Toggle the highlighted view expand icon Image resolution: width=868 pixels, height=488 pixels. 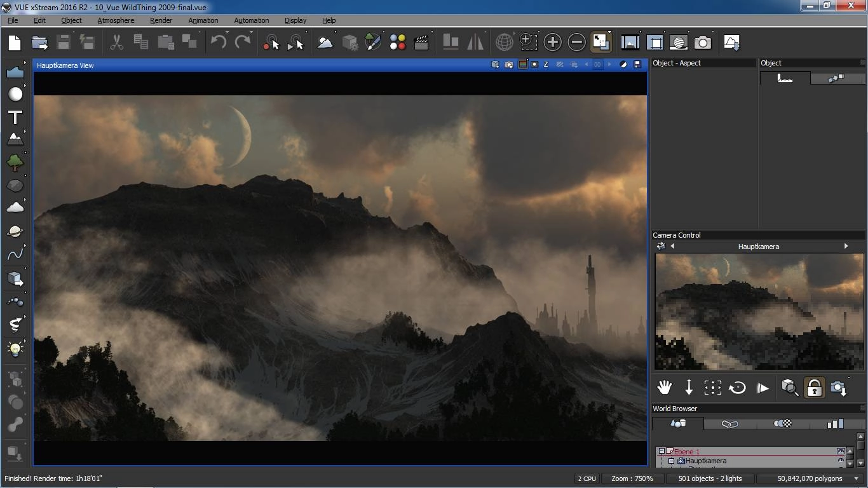pos(600,43)
